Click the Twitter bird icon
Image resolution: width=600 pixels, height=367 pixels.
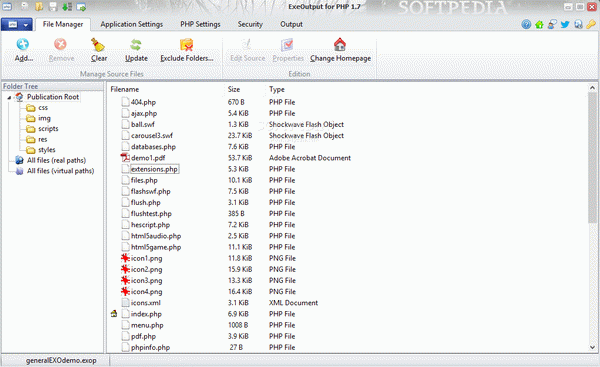[565, 25]
